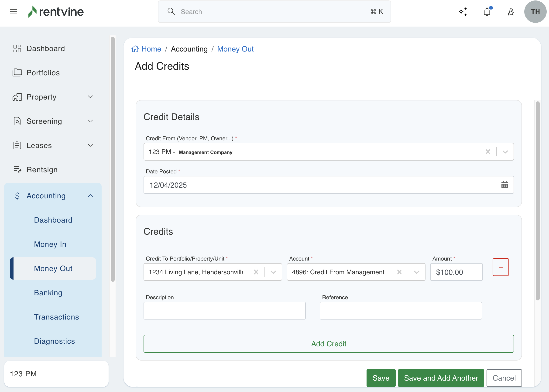
Task: Clear the Credit From selection
Action: tap(488, 152)
